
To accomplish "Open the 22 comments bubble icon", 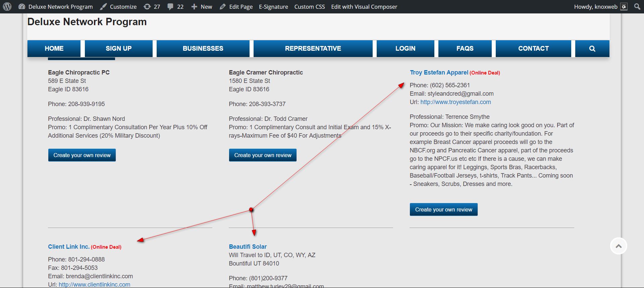I will tap(170, 7).
